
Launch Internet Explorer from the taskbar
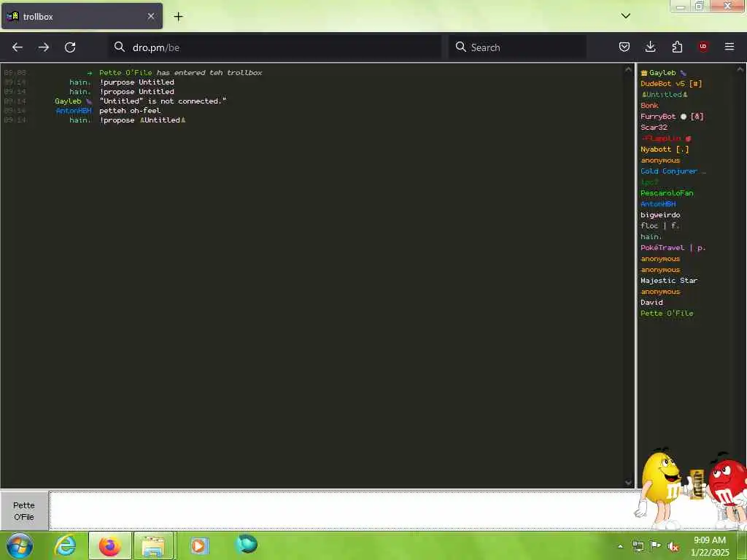[x=65, y=545]
